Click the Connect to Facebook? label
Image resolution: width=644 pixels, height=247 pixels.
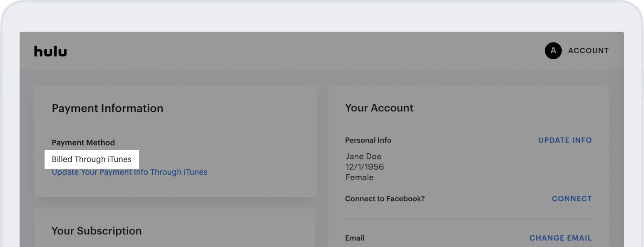click(385, 199)
